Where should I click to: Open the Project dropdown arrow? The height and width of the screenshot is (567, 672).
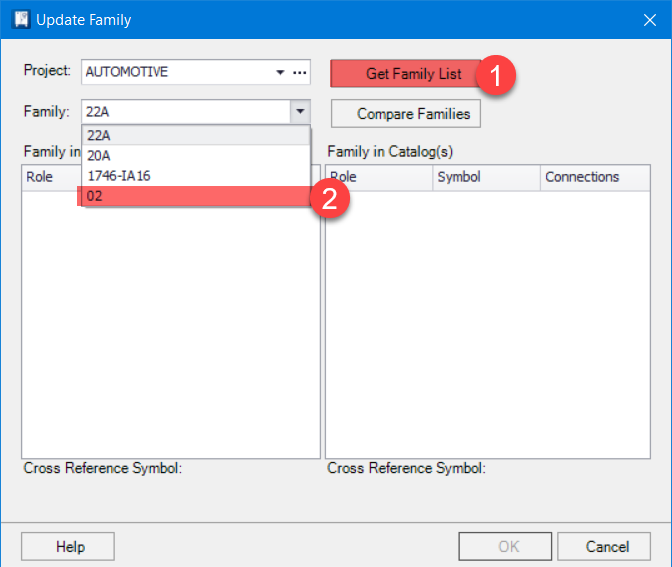coord(280,72)
